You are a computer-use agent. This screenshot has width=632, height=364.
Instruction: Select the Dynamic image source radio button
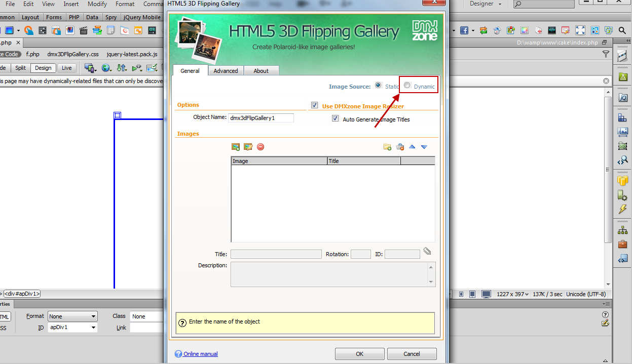coord(407,86)
